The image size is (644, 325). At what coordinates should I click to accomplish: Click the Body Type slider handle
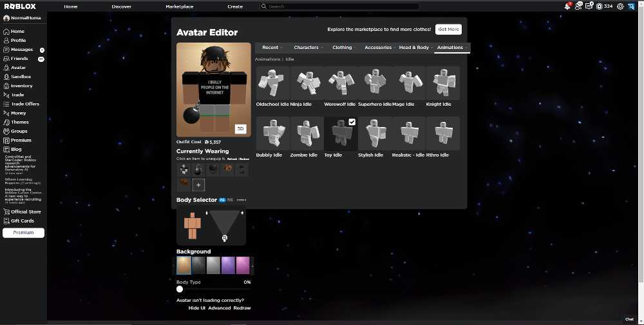tap(180, 289)
